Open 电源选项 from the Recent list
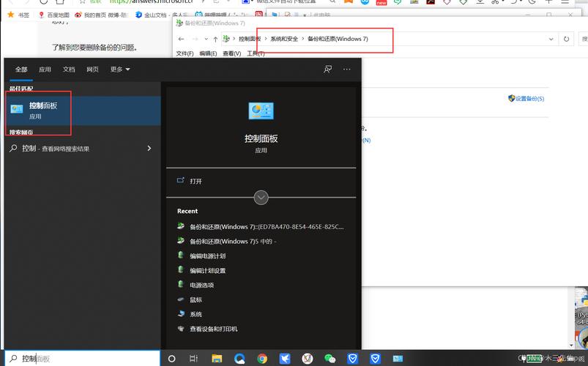The height and width of the screenshot is (366, 588). (201, 285)
